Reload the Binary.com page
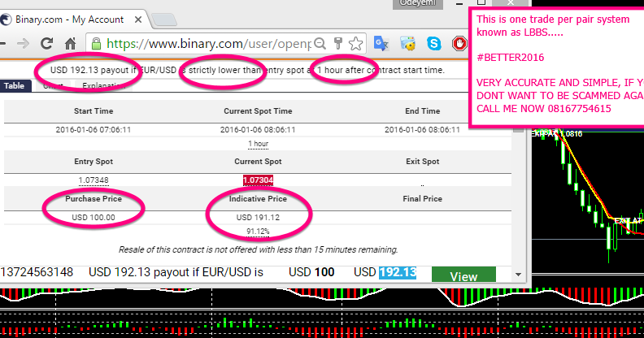The image size is (644, 338). point(47,44)
